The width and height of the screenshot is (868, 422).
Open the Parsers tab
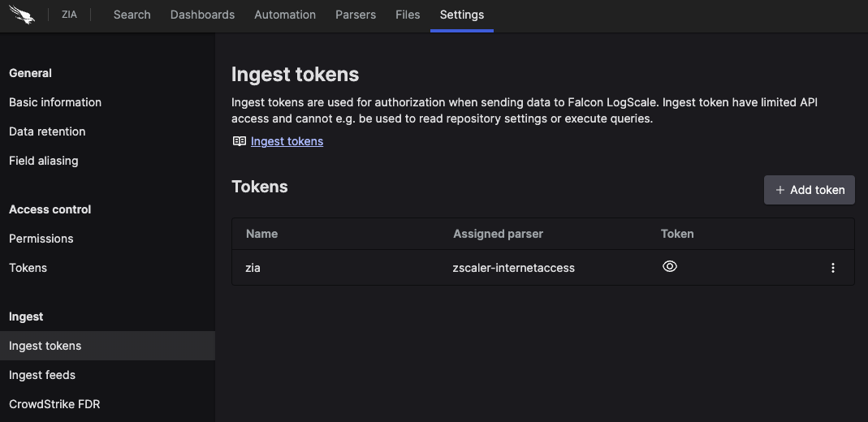point(356,15)
